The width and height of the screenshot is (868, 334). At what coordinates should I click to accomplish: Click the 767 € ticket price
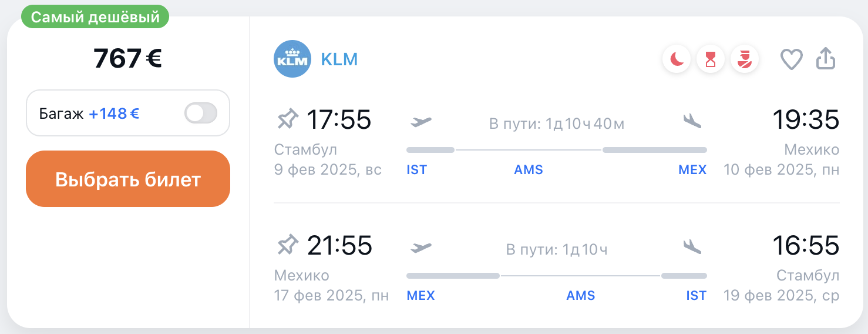tap(127, 58)
